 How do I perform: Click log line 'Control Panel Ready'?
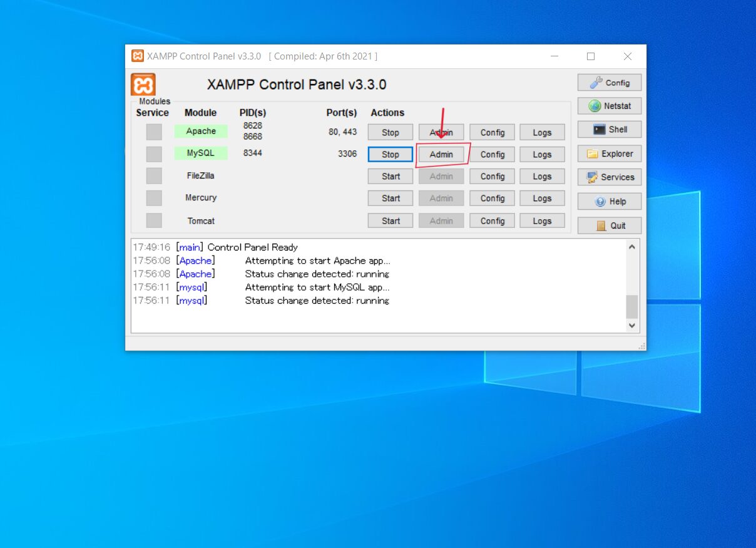[x=253, y=247]
